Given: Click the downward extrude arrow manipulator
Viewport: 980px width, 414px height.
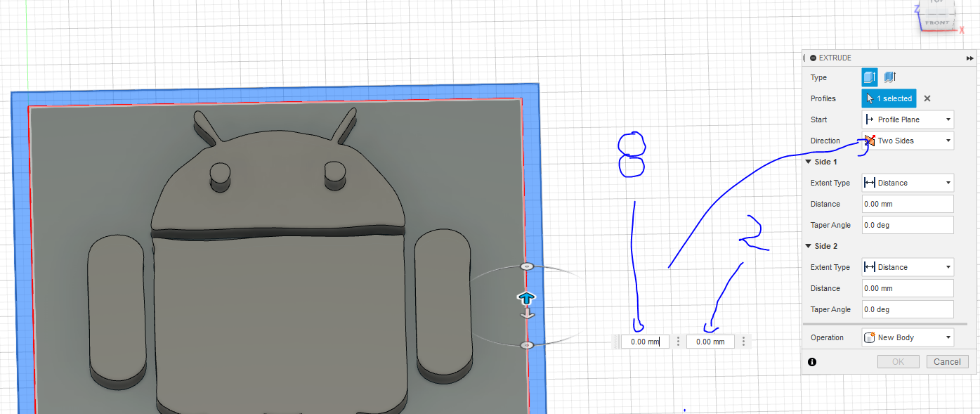Looking at the screenshot, I should pos(526,313).
